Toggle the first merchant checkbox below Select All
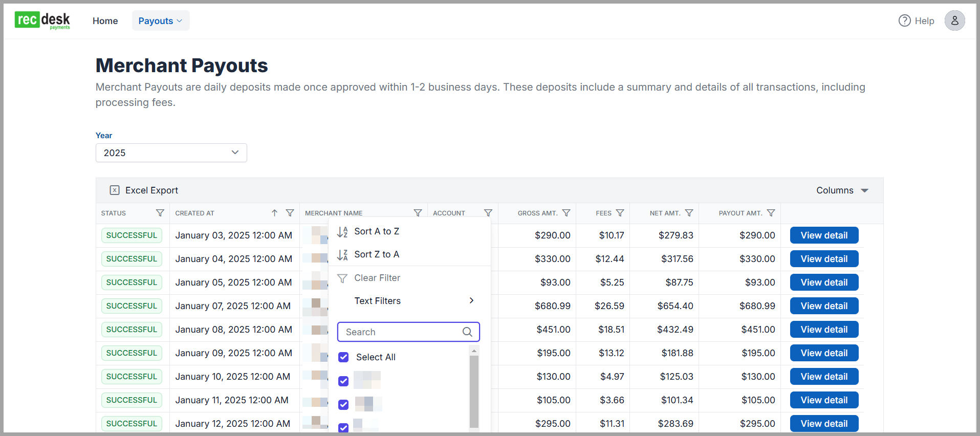The image size is (980, 436). [x=343, y=381]
